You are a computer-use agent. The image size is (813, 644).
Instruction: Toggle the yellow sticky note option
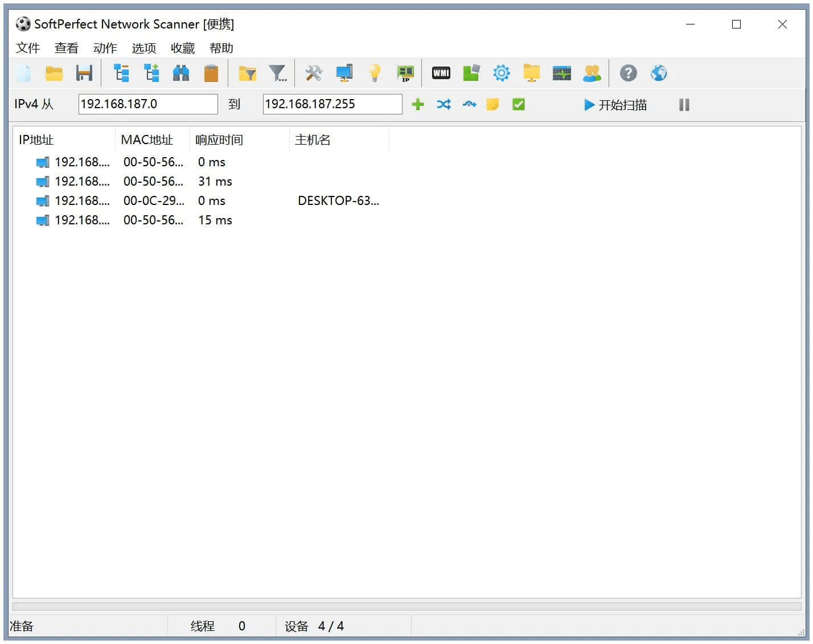click(x=492, y=104)
